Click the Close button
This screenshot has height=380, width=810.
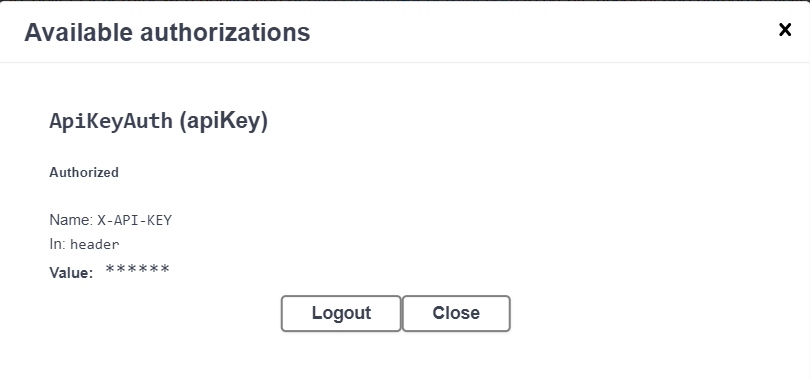(x=456, y=313)
